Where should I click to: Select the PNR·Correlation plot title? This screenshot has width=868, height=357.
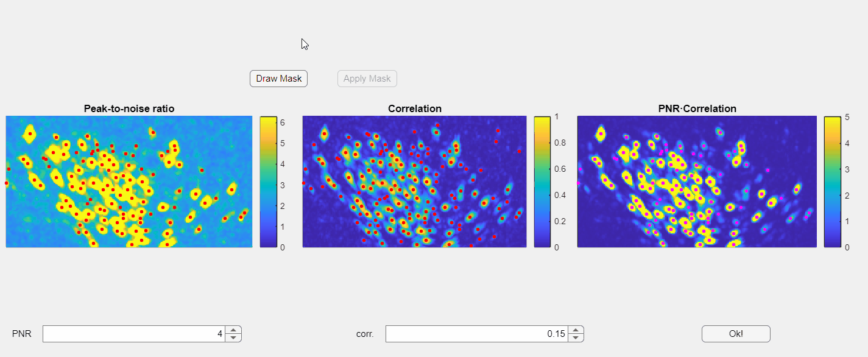[x=697, y=109]
